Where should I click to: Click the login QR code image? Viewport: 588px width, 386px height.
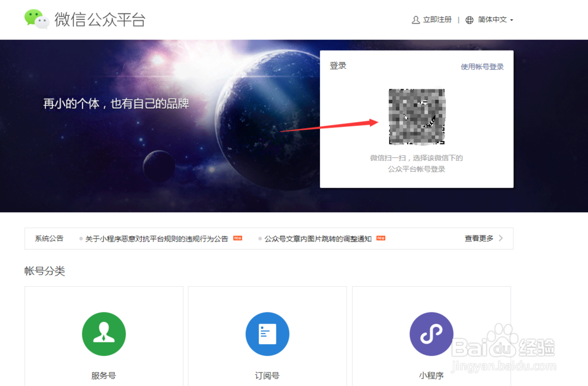(417, 116)
